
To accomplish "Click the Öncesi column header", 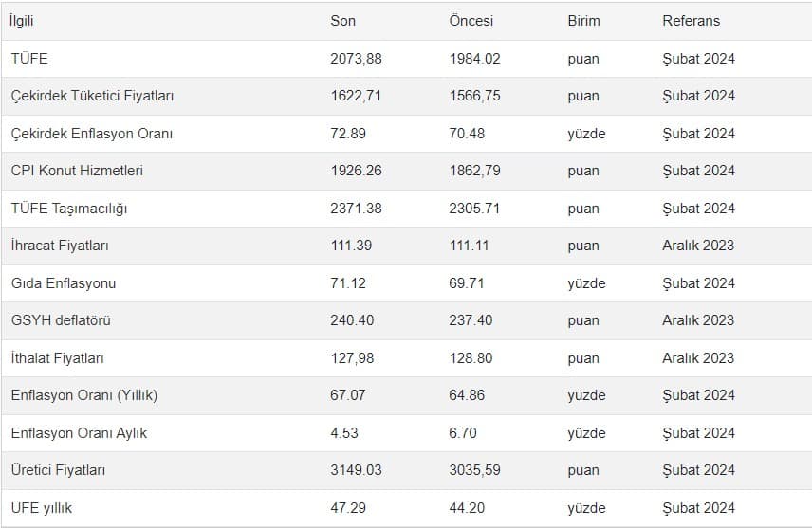I will (471, 21).
